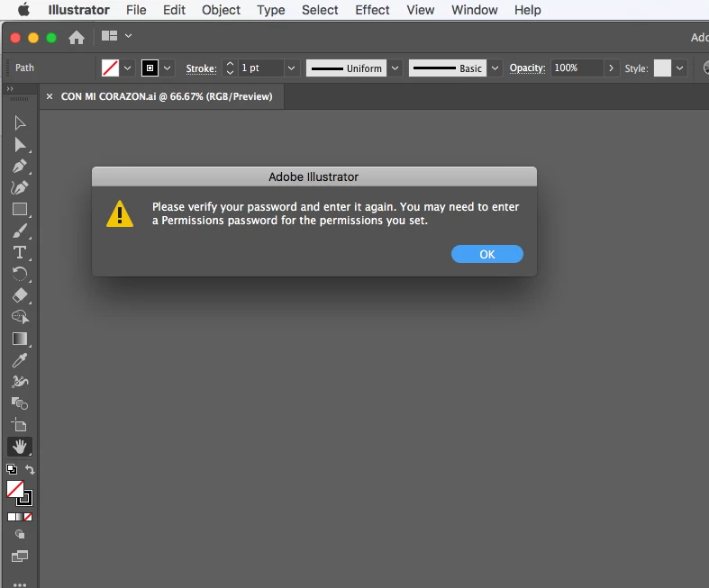Select the Shape Builder tool
The image size is (709, 588).
[x=20, y=317]
